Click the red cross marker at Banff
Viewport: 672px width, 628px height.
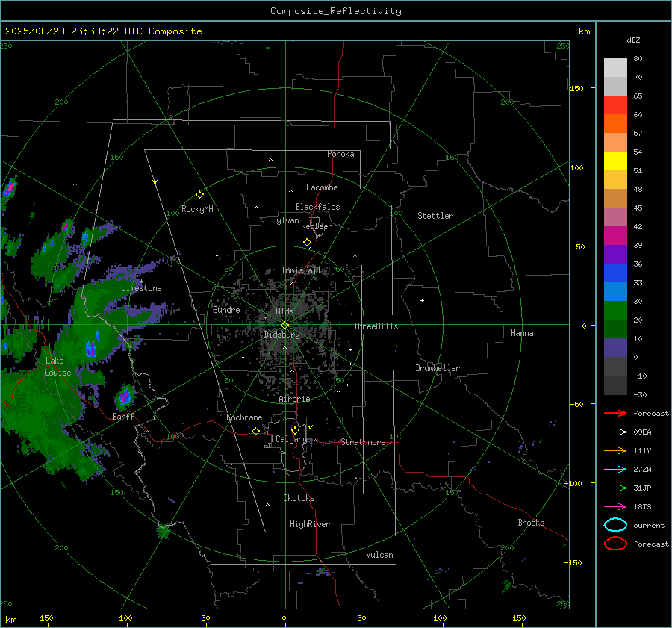point(107,417)
